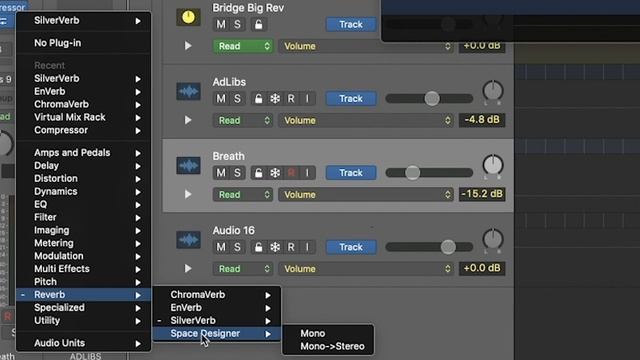Record enable the AdLibs track
Screen dimensions: 640x360
291,99
